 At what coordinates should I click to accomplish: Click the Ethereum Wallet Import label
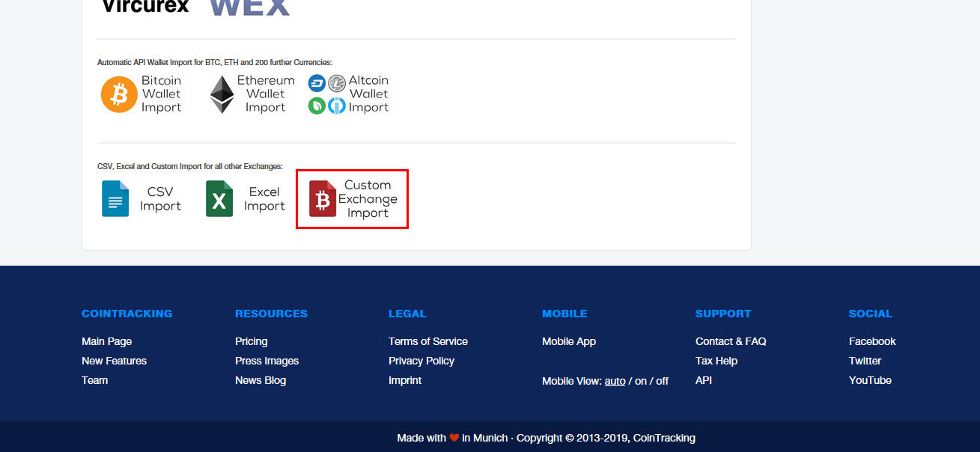pyautogui.click(x=266, y=94)
